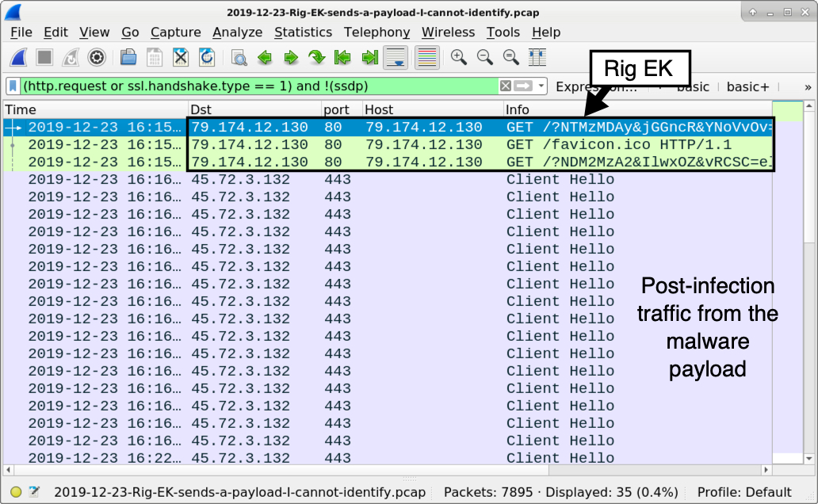
Task: Select the GET /favicon.ico packet row
Action: [x=388, y=144]
